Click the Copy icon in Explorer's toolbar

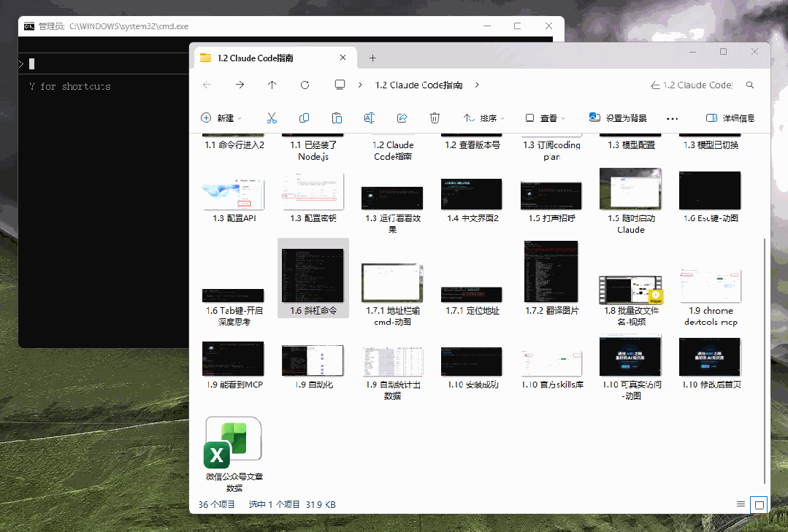point(304,118)
